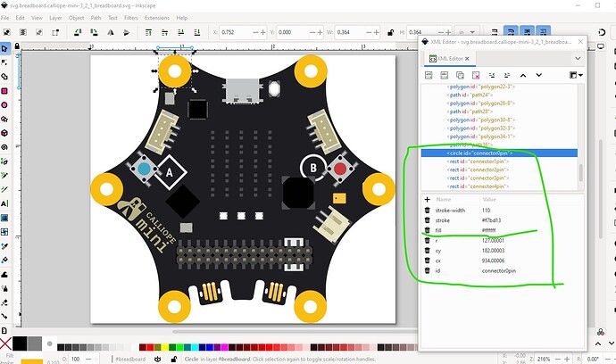Open XML Editor layout dropdown
Image resolution: width=616 pixels, height=364 pixels.
[x=577, y=75]
